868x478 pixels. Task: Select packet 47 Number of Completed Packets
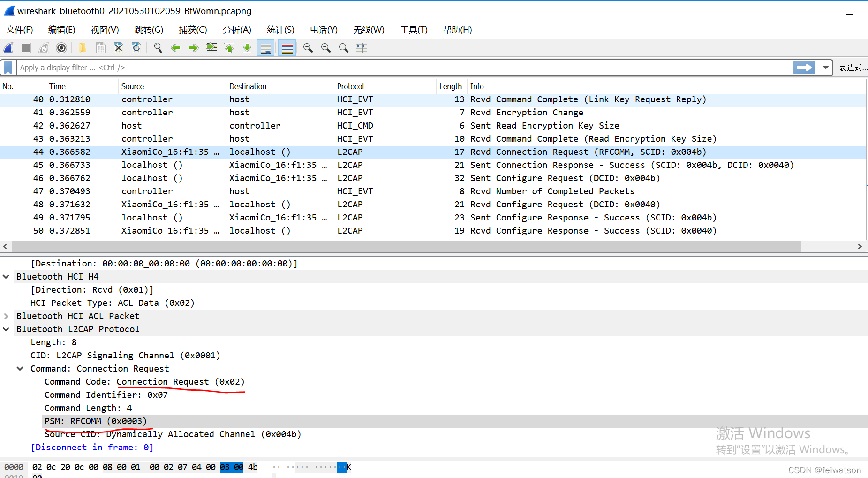tap(433, 191)
